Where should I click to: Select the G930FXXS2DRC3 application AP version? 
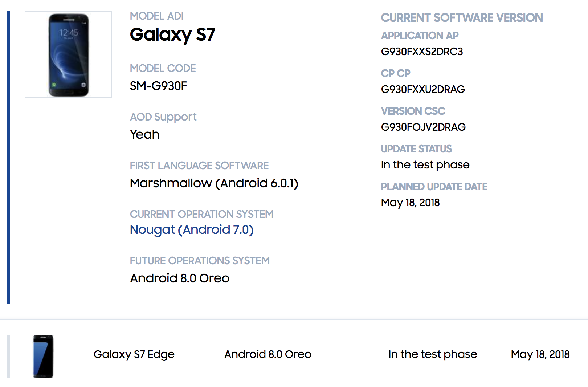tap(422, 52)
